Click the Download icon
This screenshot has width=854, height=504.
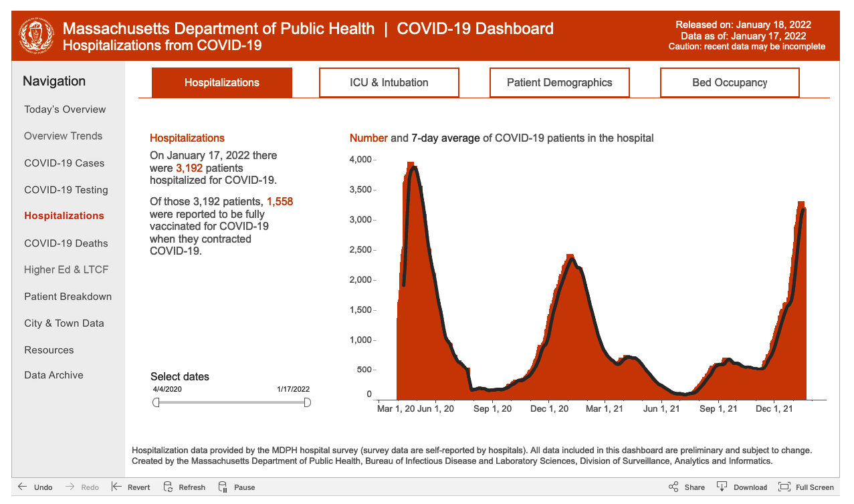pyautogui.click(x=722, y=487)
